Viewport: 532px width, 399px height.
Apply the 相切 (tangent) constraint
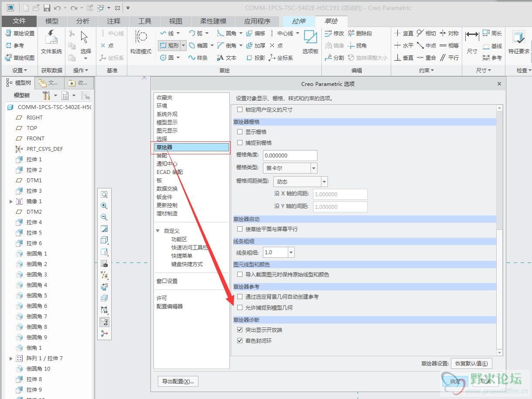click(426, 33)
